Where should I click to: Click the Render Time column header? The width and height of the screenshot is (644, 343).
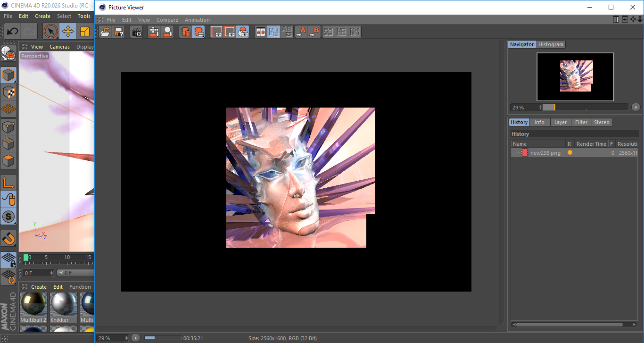click(591, 144)
